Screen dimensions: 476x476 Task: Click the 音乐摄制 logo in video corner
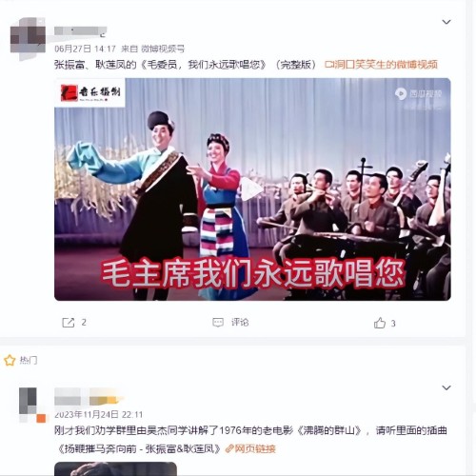click(90, 92)
